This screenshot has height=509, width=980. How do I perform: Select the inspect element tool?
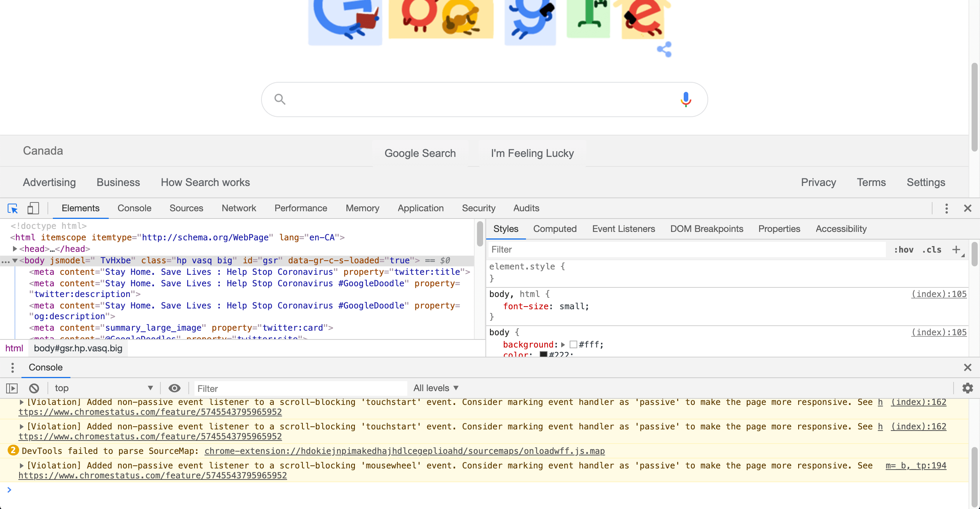click(x=12, y=209)
